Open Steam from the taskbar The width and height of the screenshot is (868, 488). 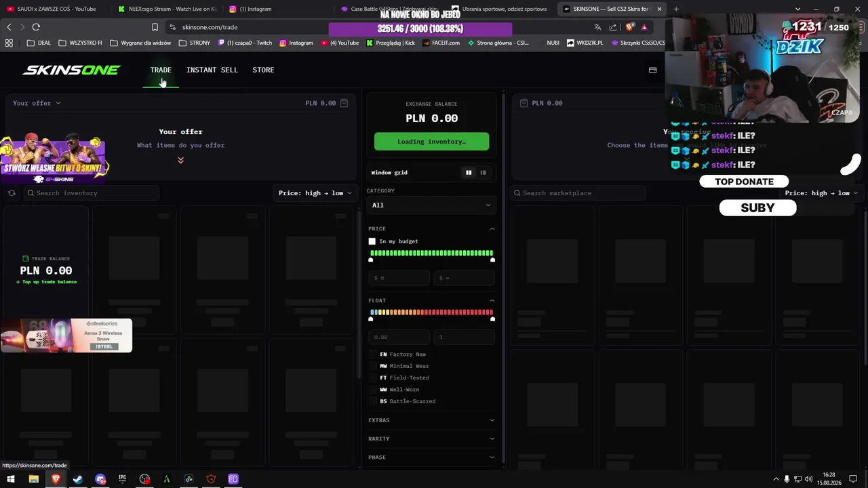click(78, 479)
